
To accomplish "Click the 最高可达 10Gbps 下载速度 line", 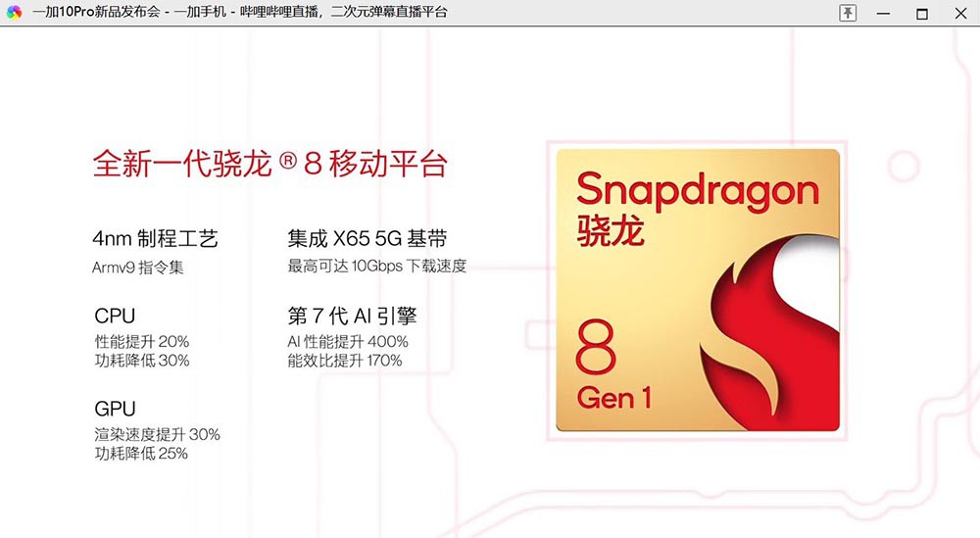I will [x=377, y=267].
